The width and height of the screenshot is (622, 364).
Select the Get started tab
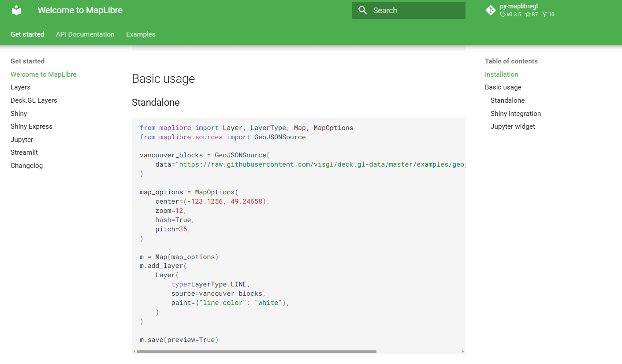tap(27, 34)
